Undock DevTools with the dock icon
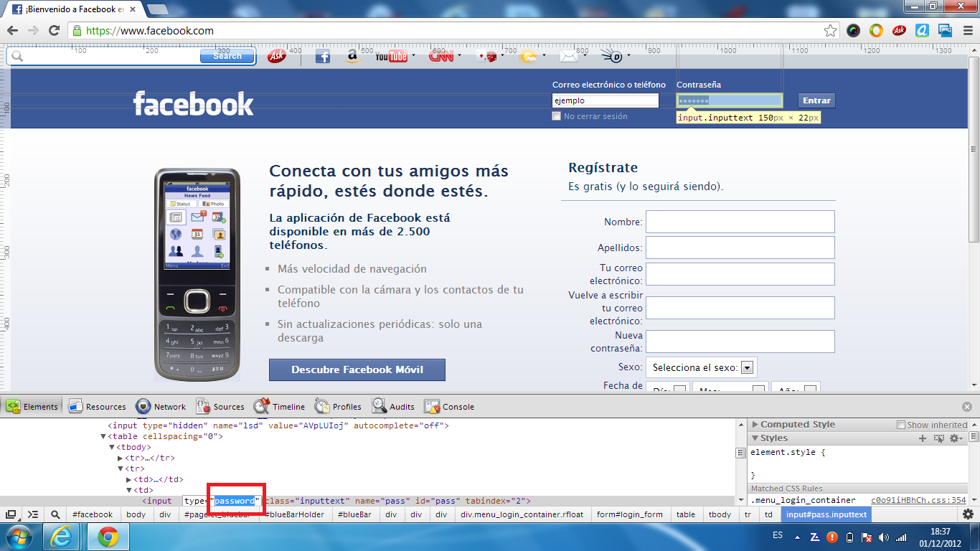Screen dimensions: 980x551 [11, 514]
